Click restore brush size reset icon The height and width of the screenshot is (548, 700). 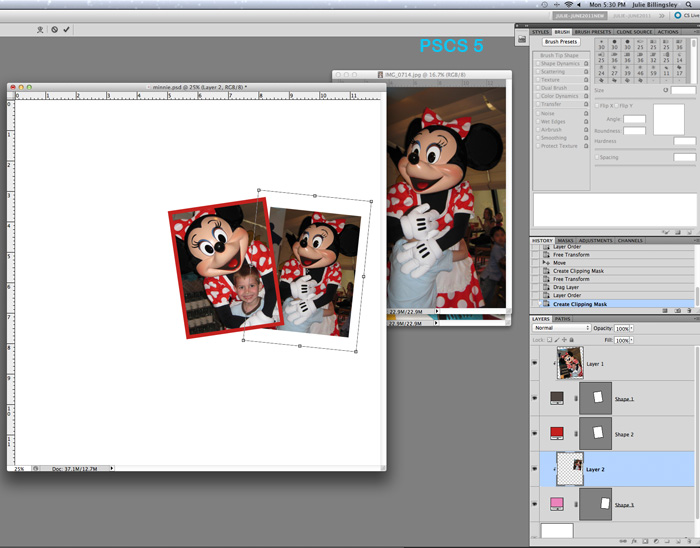[666, 90]
